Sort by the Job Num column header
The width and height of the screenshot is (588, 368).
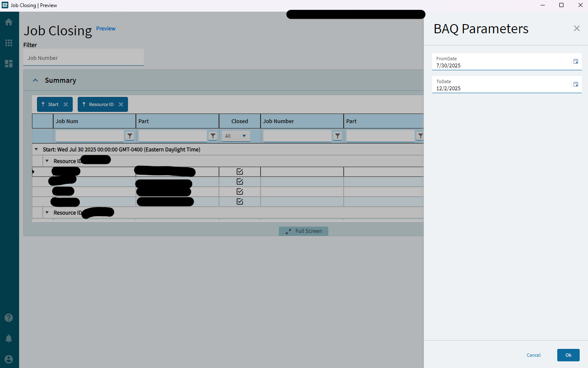pos(94,121)
